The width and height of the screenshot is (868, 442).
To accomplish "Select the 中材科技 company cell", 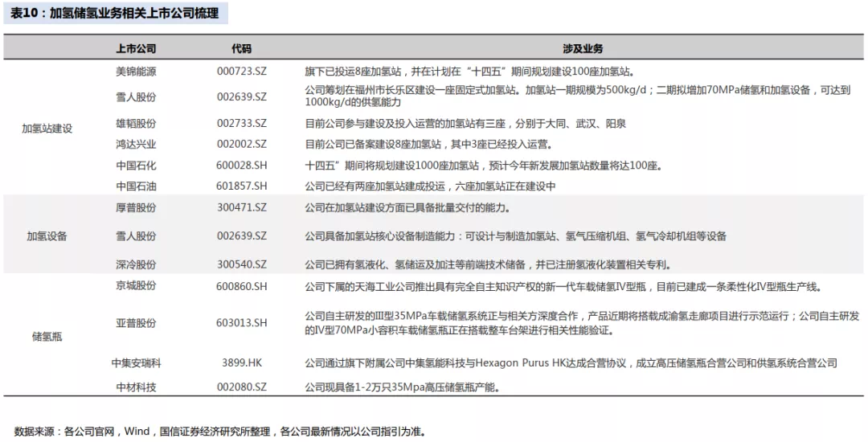I will pos(136,387).
